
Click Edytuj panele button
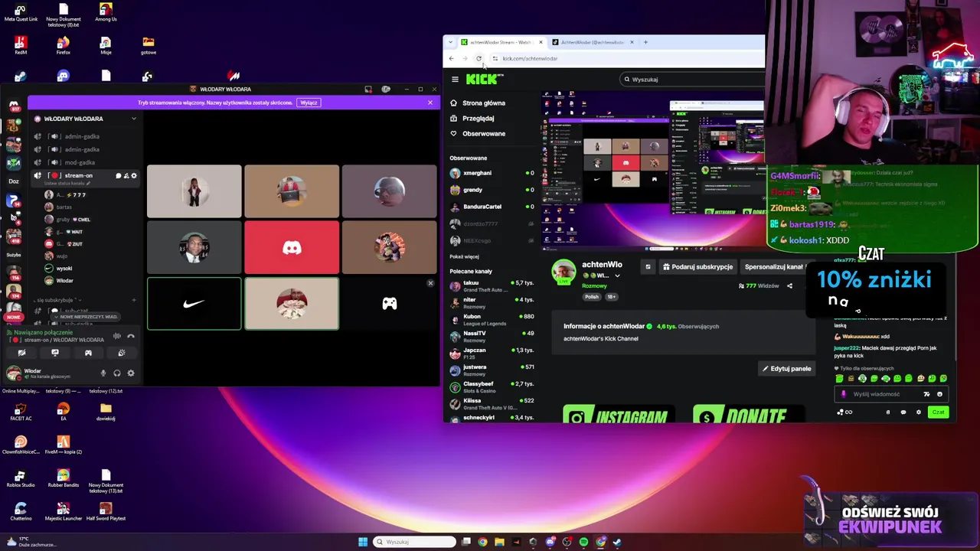(786, 369)
